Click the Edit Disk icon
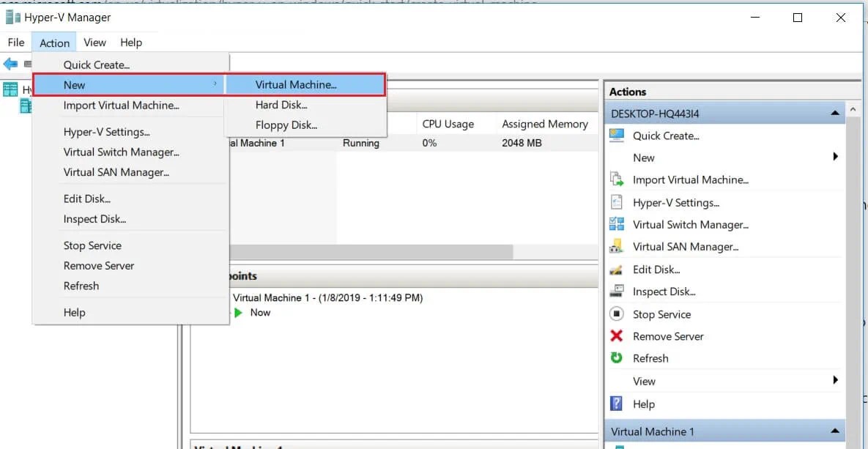 coord(615,269)
